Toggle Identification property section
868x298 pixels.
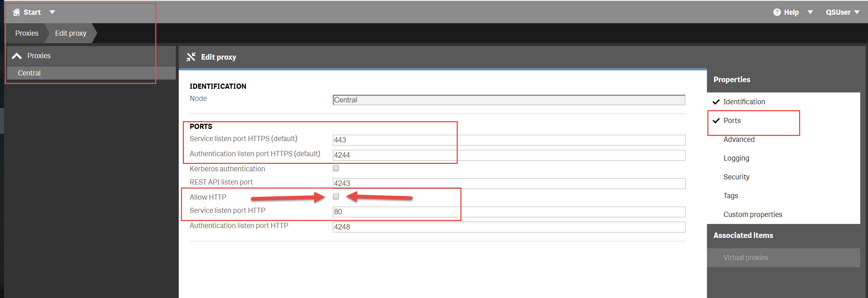coord(744,102)
